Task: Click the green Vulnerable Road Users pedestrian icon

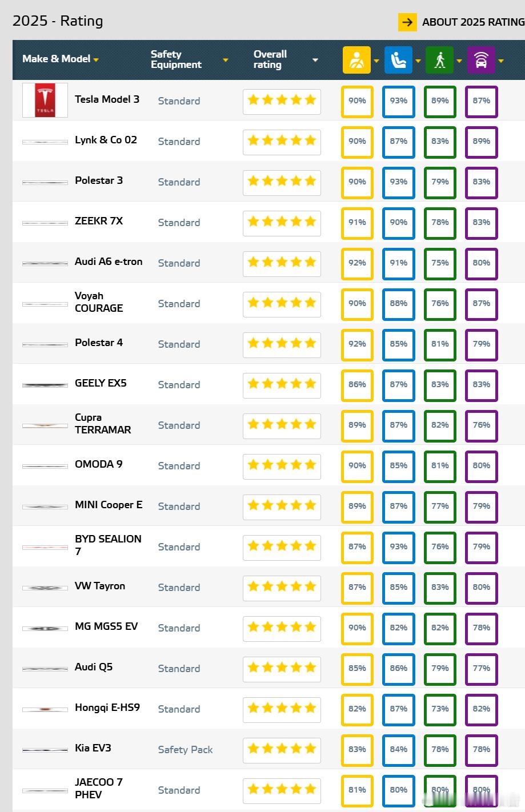Action: tap(439, 60)
